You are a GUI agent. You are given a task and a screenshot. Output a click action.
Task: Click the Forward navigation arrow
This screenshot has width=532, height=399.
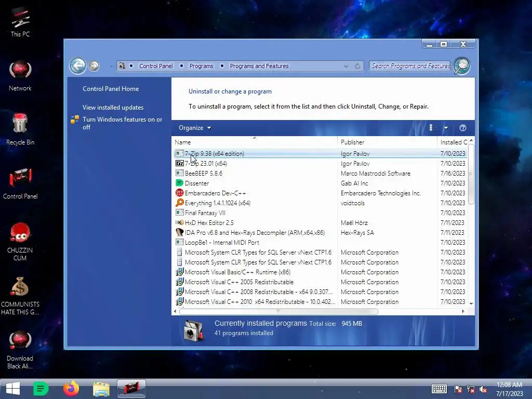(94, 66)
